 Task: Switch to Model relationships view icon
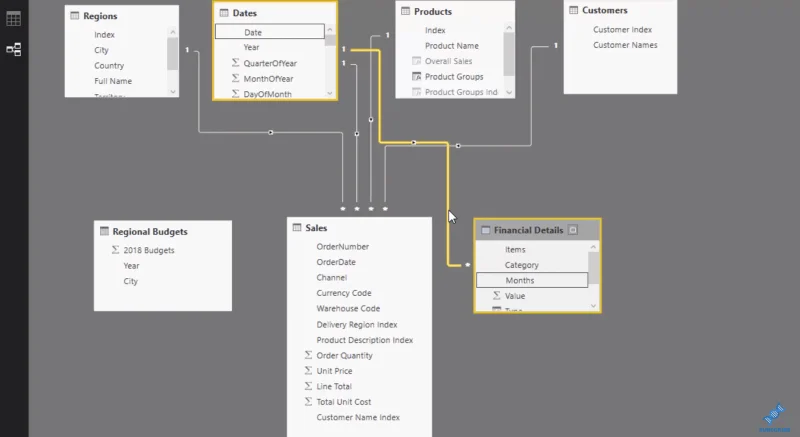coord(13,49)
